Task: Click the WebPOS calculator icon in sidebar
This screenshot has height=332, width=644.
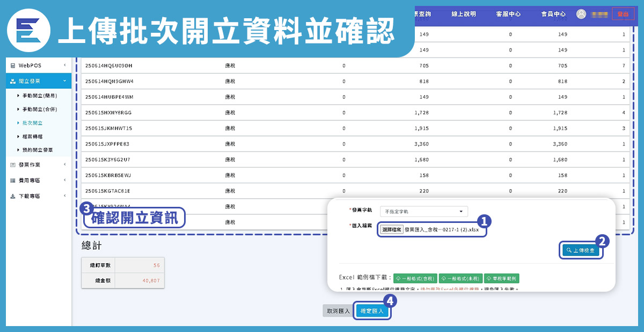Action: pyautogui.click(x=13, y=66)
